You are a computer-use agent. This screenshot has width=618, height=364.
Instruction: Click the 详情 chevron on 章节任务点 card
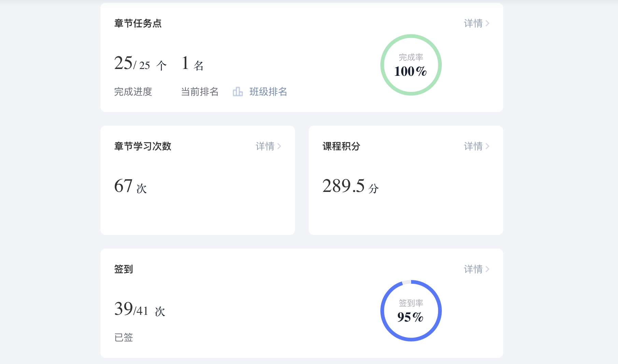[488, 23]
